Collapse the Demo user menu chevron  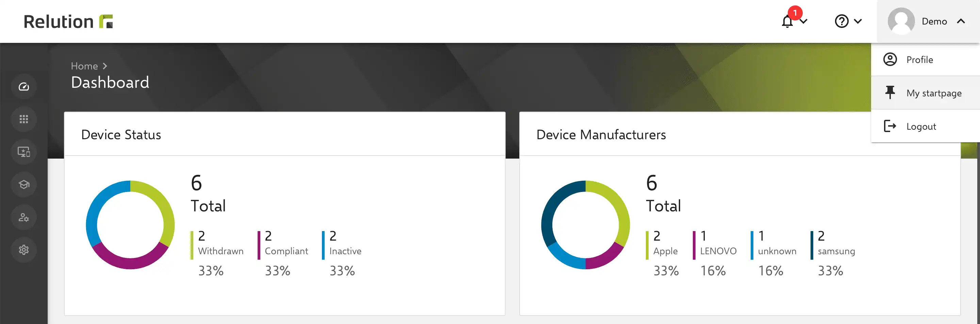tap(961, 21)
